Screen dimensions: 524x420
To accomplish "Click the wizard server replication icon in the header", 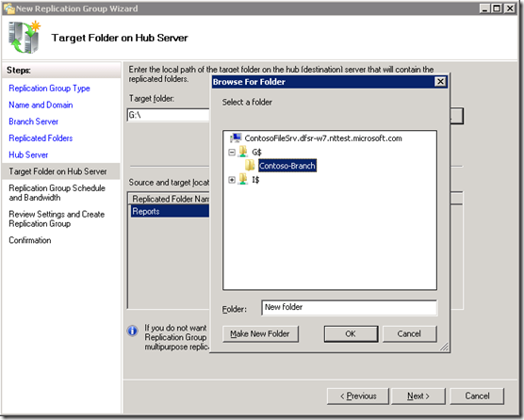I will click(x=25, y=38).
